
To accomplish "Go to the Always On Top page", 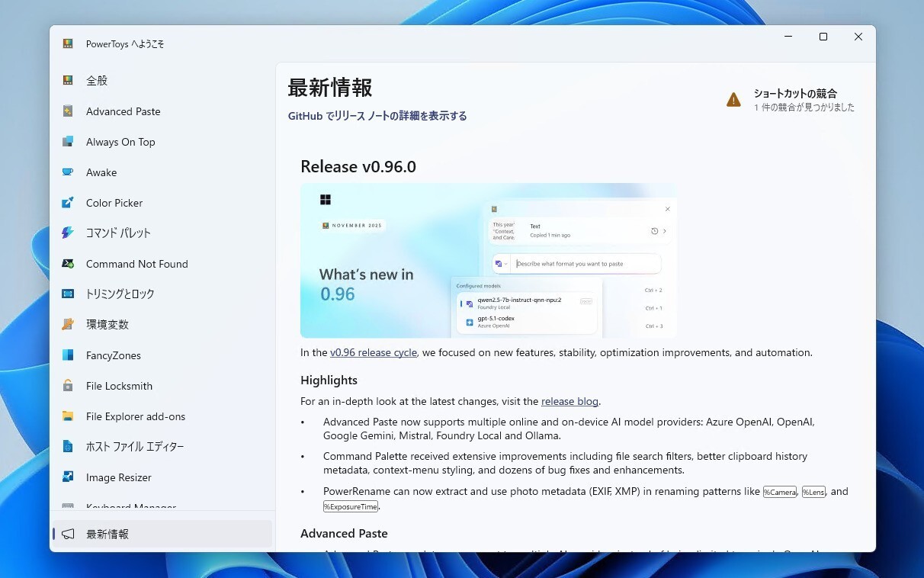I will pos(120,142).
